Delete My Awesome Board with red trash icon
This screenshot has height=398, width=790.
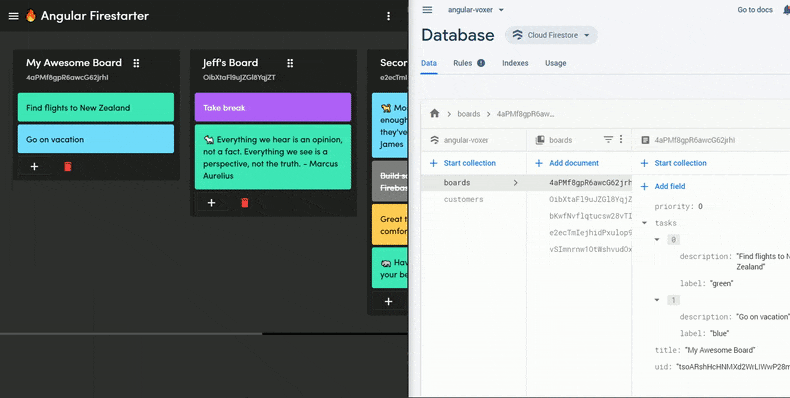point(68,166)
